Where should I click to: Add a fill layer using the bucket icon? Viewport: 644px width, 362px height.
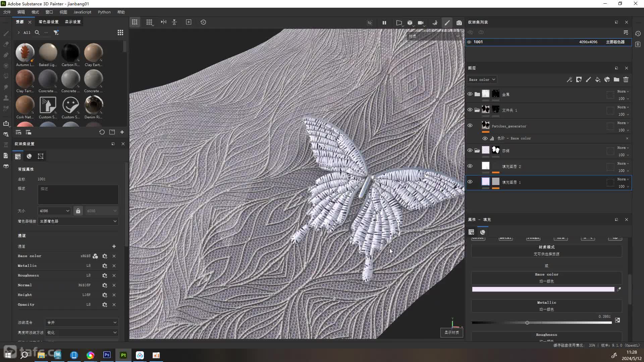(x=597, y=80)
